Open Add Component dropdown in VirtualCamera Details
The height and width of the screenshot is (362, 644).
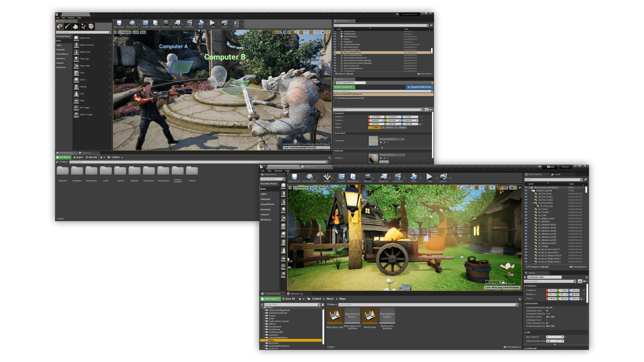pos(344,87)
